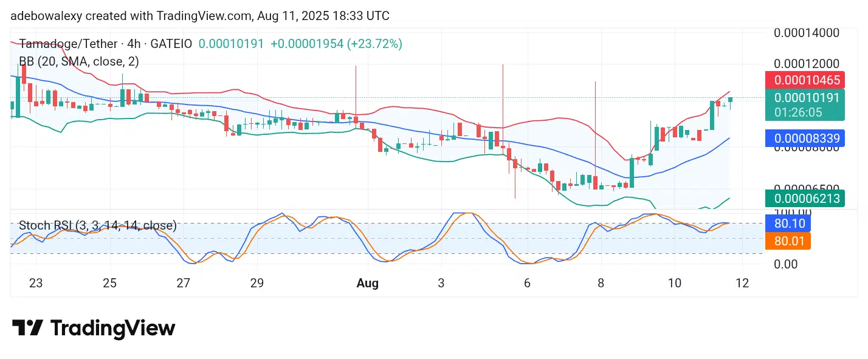Screen dimensions: 868x359
Task: Click the green 0.00006213 lower band label
Action: tap(805, 198)
